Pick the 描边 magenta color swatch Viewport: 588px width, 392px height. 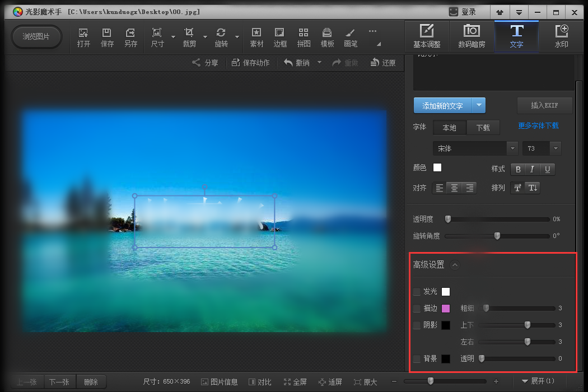pyautogui.click(x=446, y=309)
